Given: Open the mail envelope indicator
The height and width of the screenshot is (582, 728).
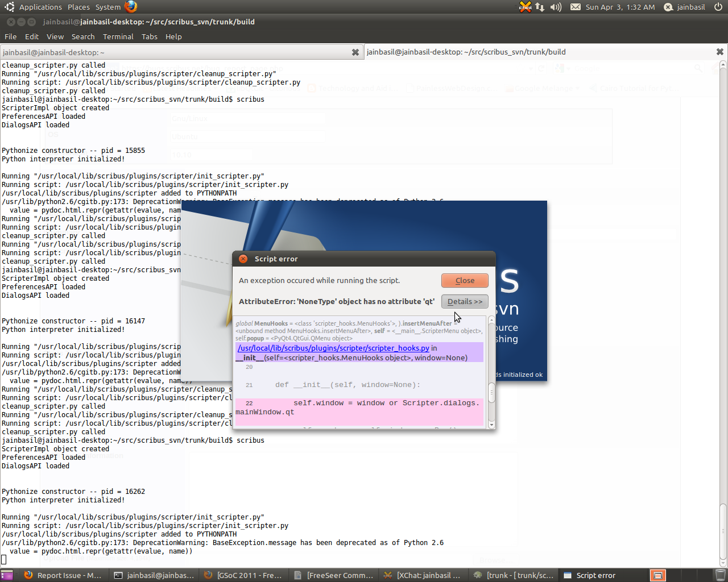Looking at the screenshot, I should point(576,7).
